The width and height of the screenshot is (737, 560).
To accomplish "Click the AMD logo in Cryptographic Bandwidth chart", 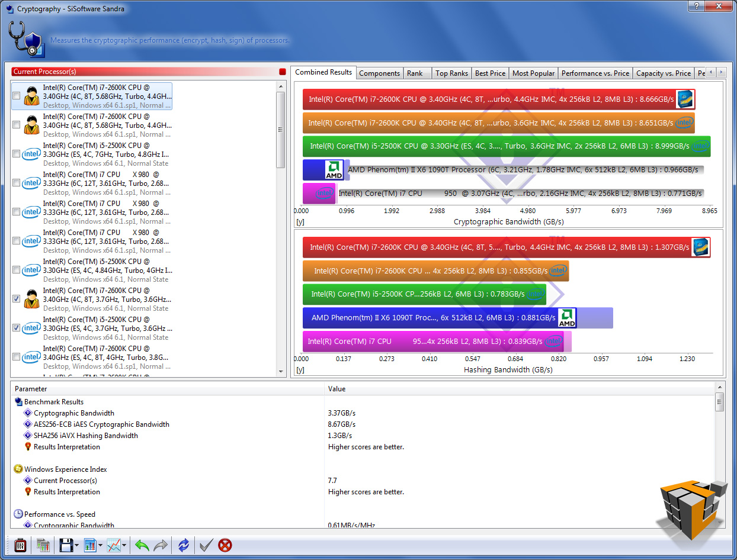I will tap(335, 170).
